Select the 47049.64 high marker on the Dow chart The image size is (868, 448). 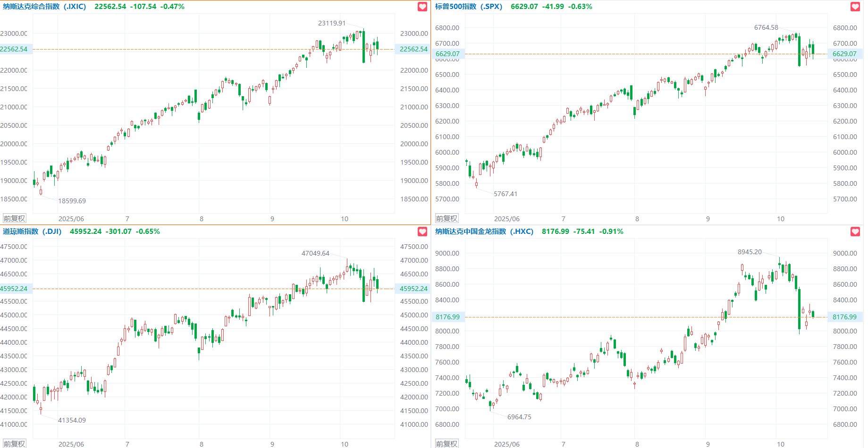pos(315,253)
